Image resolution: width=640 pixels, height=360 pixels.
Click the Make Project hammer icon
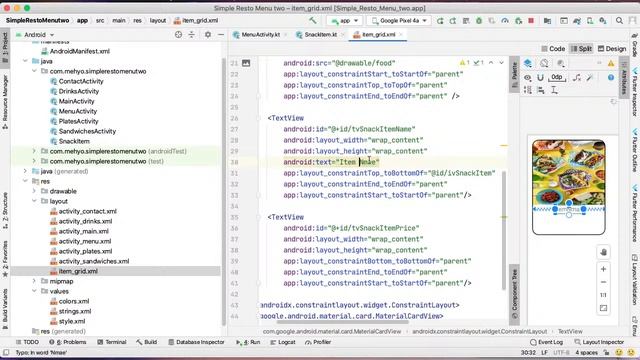313,20
